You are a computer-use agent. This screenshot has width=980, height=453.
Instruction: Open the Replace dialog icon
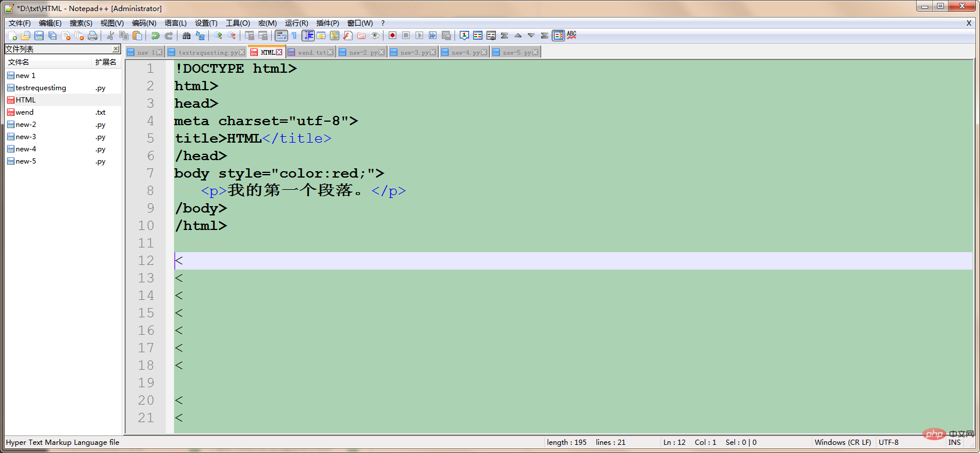click(x=200, y=36)
